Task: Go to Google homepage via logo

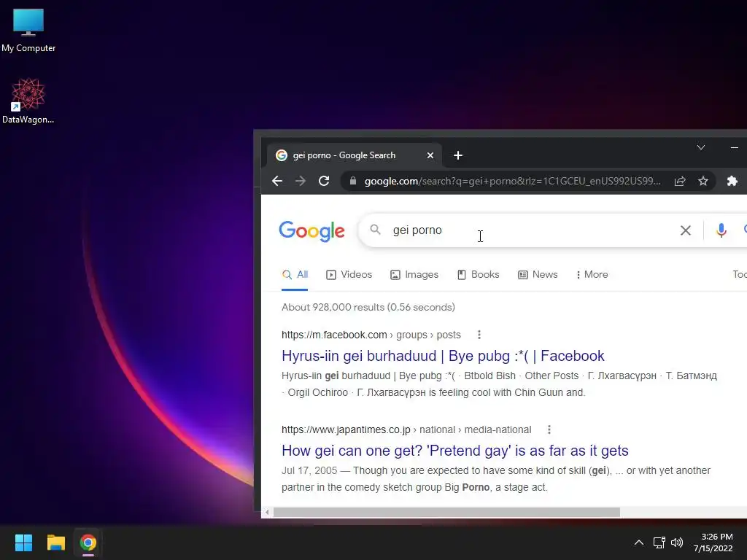Action: (x=311, y=231)
